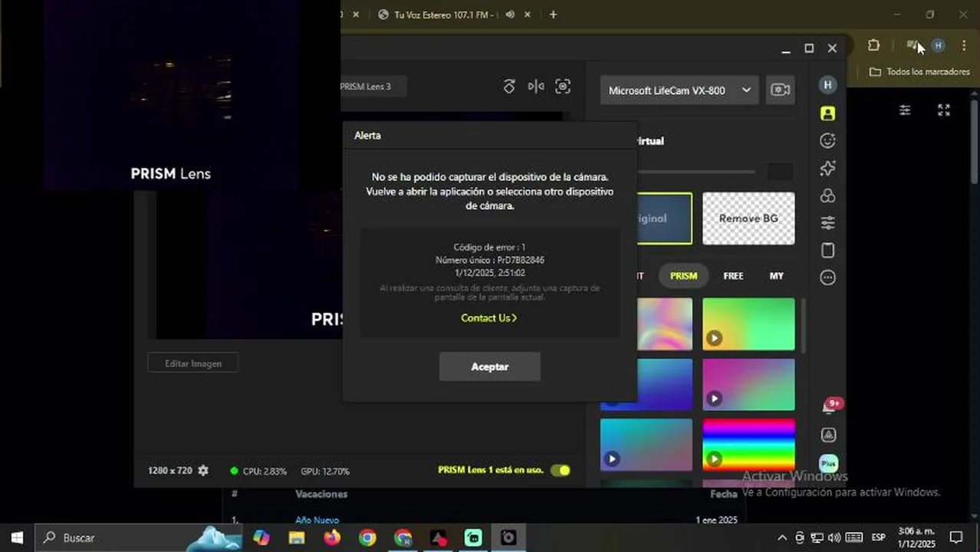The width and height of the screenshot is (980, 552).
Task: Toggle the PRISM Lens 1 in-use switch
Action: click(561, 470)
